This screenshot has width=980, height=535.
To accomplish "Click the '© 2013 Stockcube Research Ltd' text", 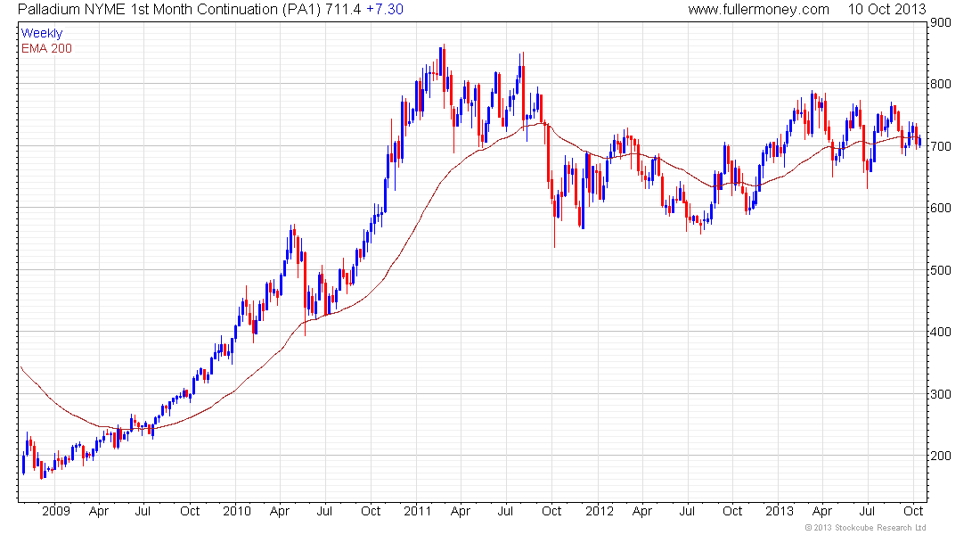I will (866, 528).
